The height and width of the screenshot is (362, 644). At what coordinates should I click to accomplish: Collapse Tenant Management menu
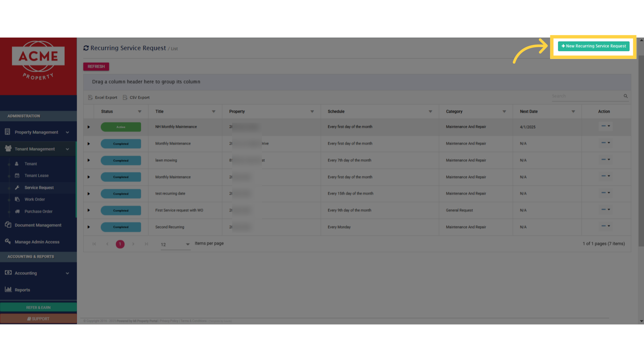(x=38, y=149)
